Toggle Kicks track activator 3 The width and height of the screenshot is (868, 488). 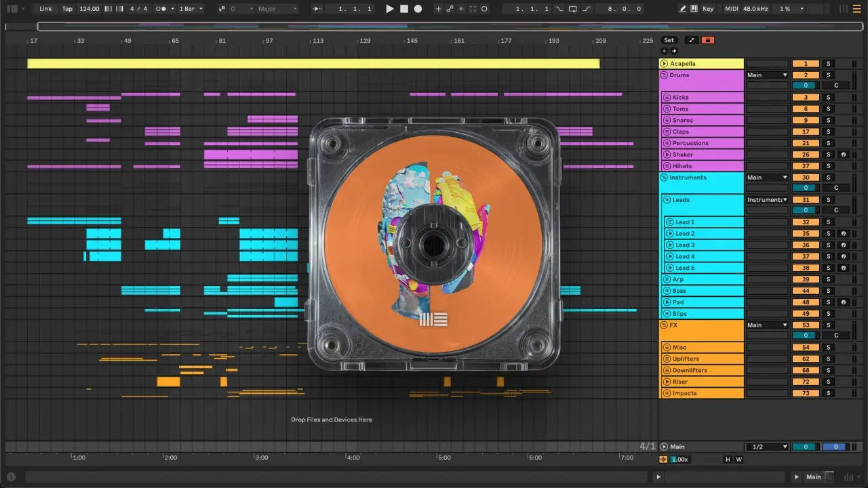point(806,98)
